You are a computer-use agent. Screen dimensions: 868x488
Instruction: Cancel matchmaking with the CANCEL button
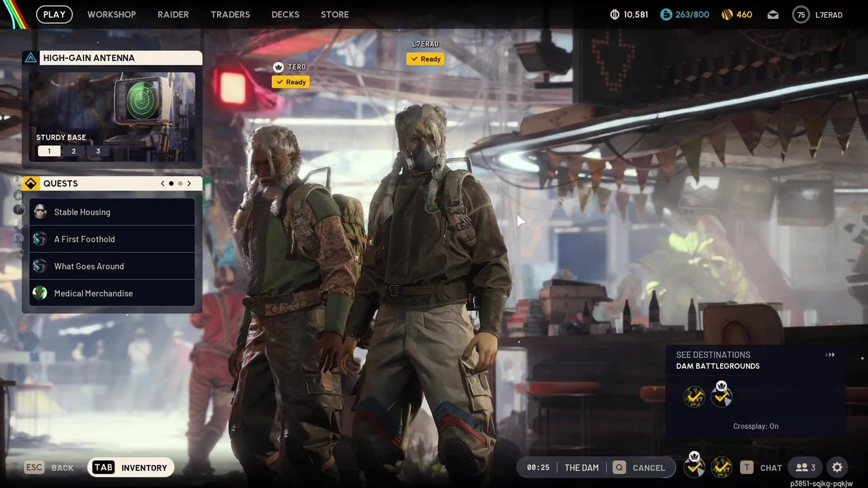(649, 468)
